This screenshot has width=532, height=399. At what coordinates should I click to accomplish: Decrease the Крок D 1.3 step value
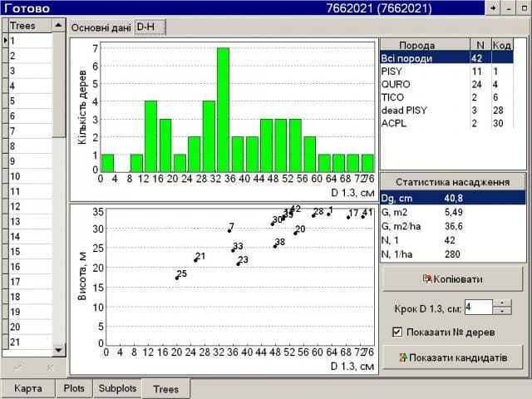pos(501,312)
